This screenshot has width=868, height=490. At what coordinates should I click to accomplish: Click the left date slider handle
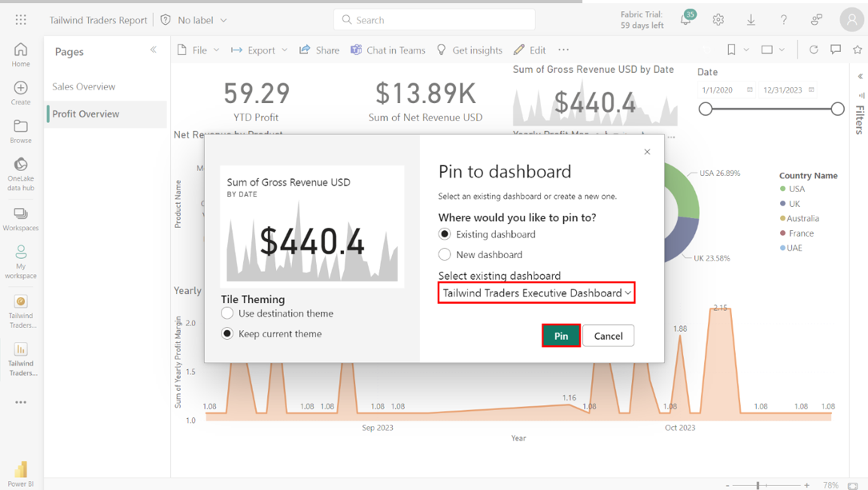[706, 109]
